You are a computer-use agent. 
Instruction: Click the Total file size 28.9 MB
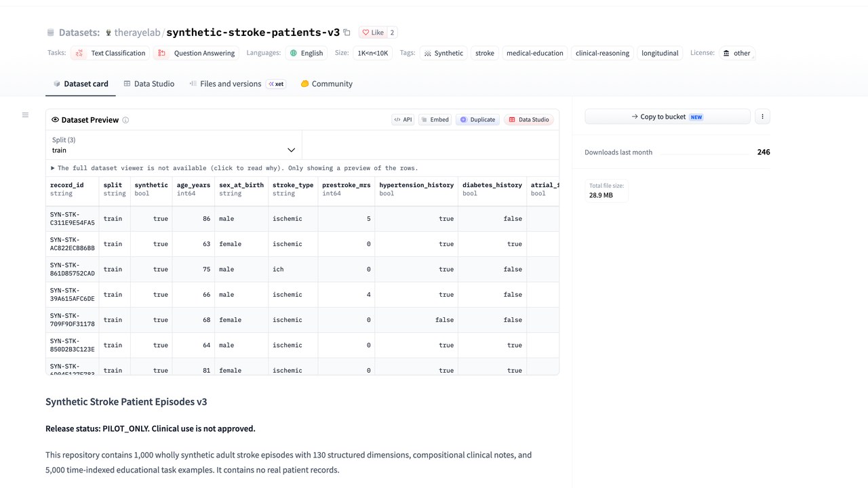point(606,190)
